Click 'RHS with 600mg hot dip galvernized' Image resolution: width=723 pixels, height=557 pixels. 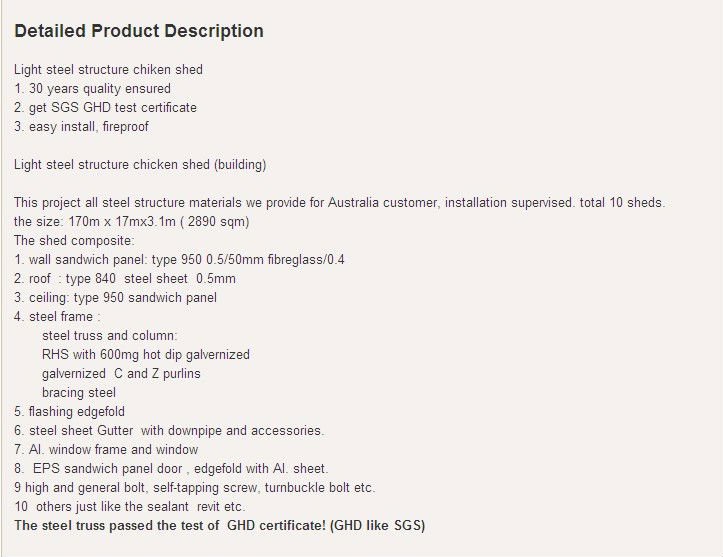pyautogui.click(x=146, y=355)
